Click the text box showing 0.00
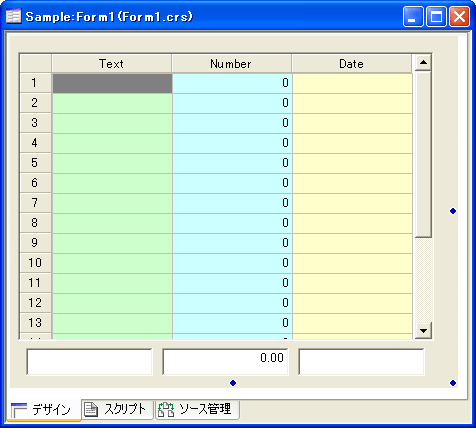 [225, 362]
